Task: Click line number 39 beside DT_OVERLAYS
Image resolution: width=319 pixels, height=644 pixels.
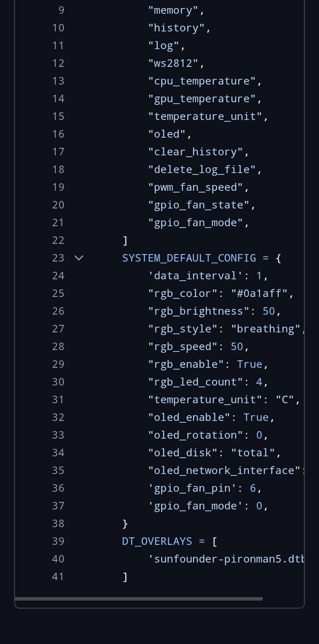Action: (x=58, y=541)
